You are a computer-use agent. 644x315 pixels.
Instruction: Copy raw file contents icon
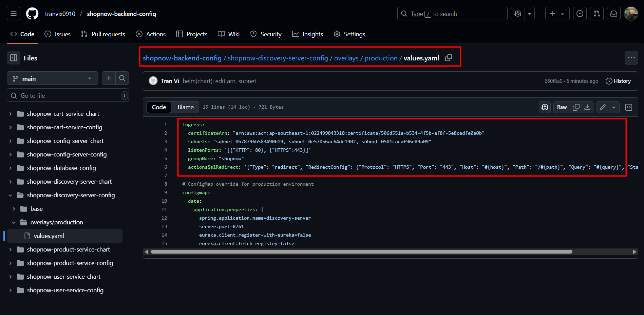[x=576, y=107]
